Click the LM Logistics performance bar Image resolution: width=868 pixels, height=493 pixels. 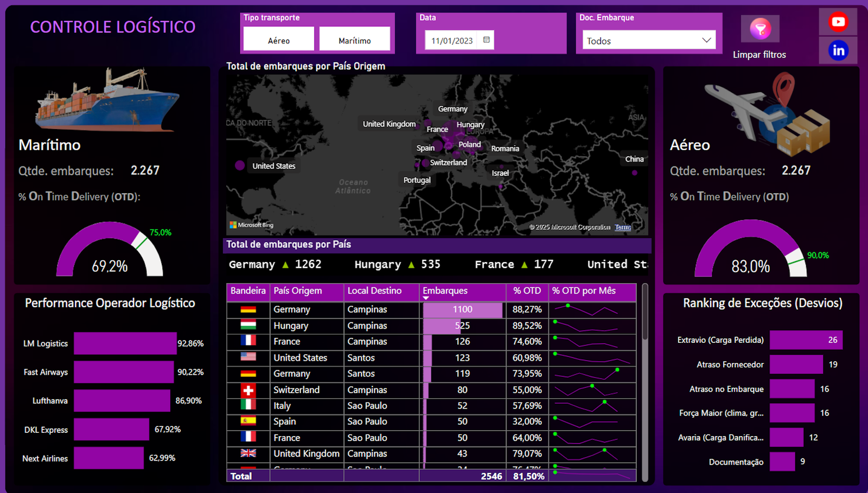click(x=125, y=343)
